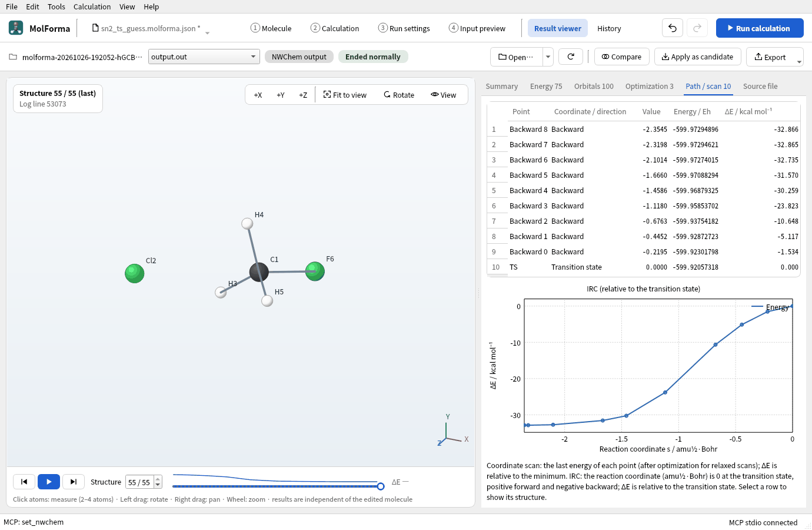Skip to the last structure

click(74, 482)
